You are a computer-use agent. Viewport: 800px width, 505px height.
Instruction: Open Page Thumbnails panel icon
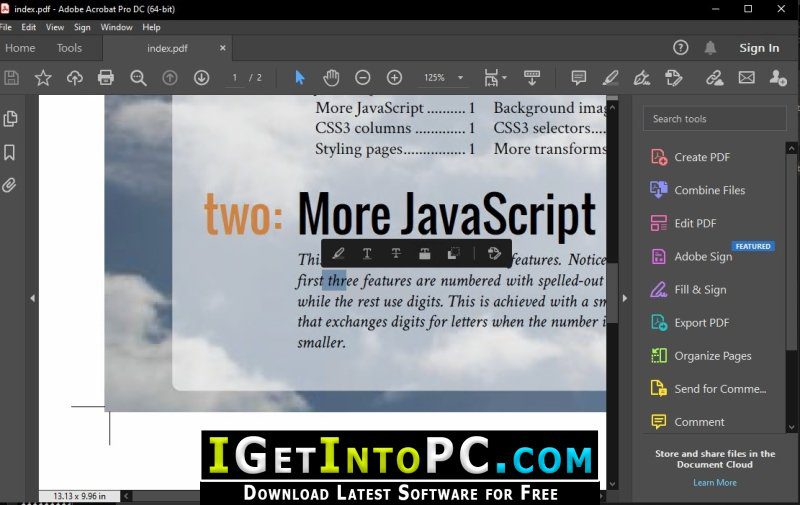[10, 119]
